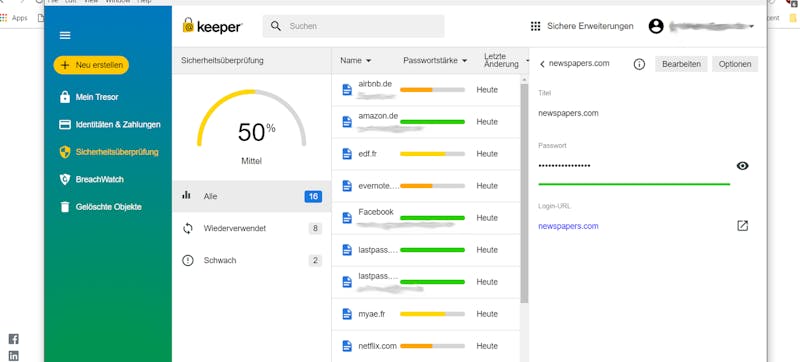Click the myae.fr record document icon
Screen dimensions: 800x362
[x=347, y=314]
